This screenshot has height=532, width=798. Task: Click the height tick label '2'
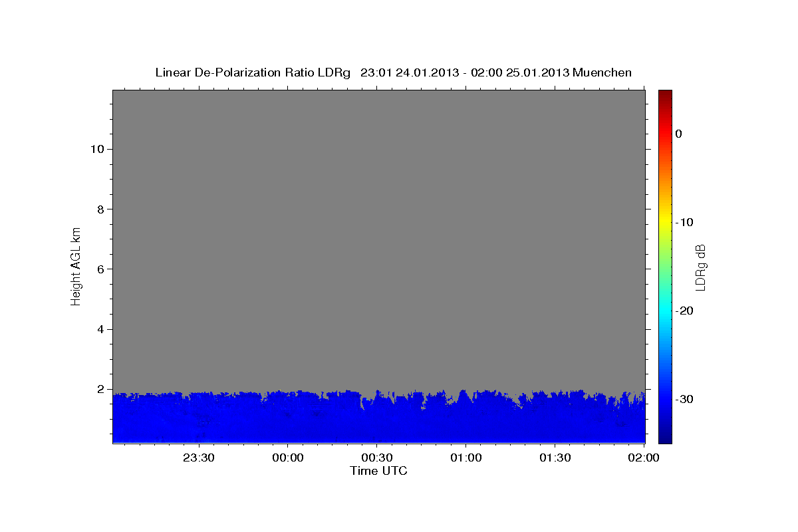pyautogui.click(x=100, y=389)
